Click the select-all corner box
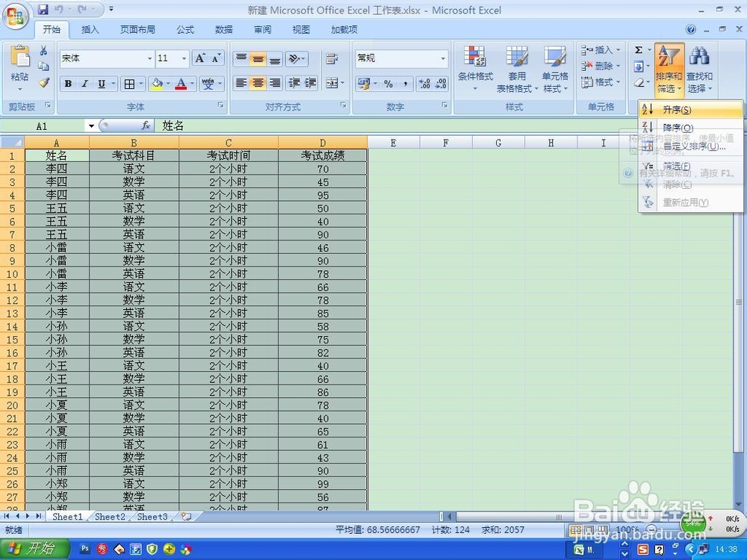 pyautogui.click(x=12, y=143)
